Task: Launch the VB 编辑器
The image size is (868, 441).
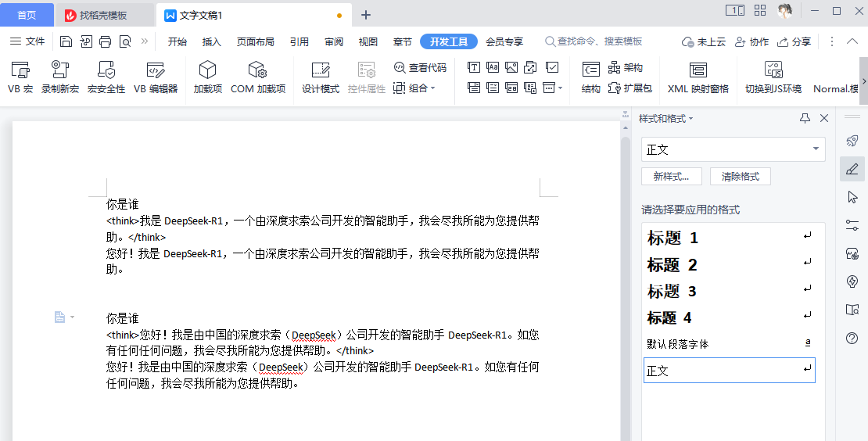Action: click(156, 77)
